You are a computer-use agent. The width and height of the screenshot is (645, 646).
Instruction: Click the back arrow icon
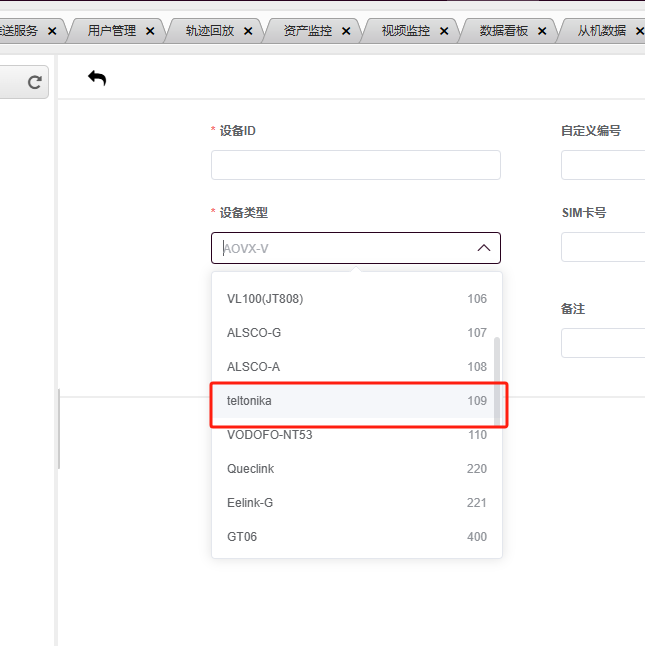pos(97,78)
